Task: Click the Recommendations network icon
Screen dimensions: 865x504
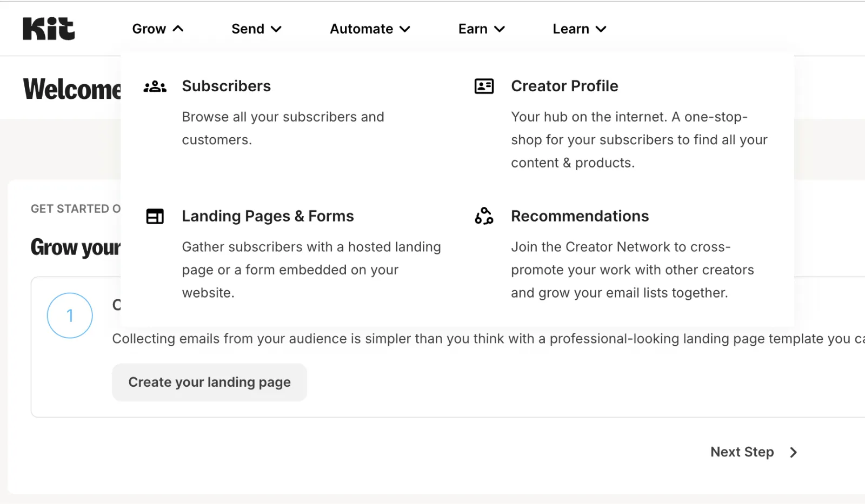Action: (x=484, y=216)
